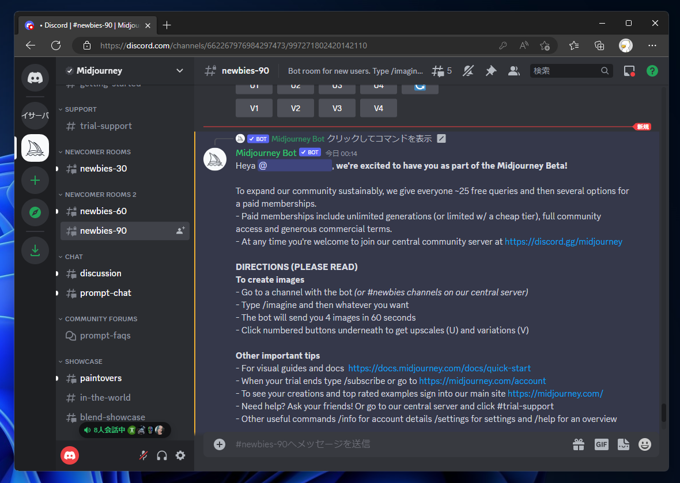This screenshot has width=680, height=483.
Task: Open the discussion channel
Action: tap(125, 273)
